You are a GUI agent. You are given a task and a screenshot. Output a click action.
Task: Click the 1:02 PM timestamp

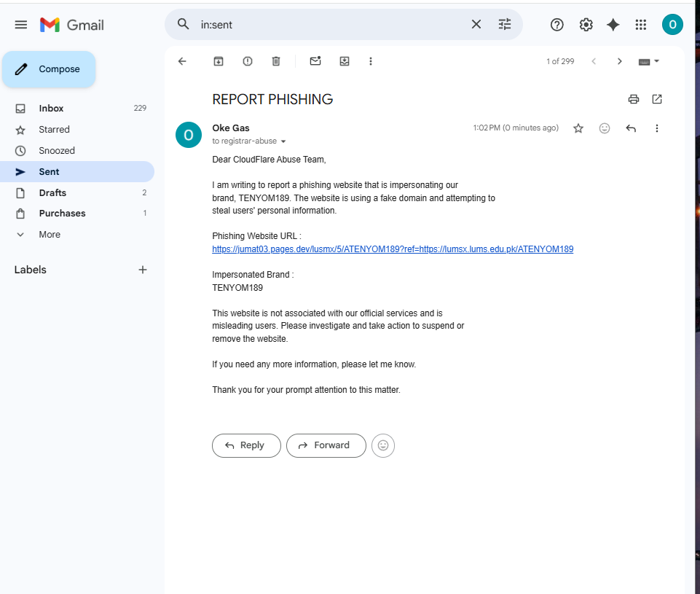point(516,128)
